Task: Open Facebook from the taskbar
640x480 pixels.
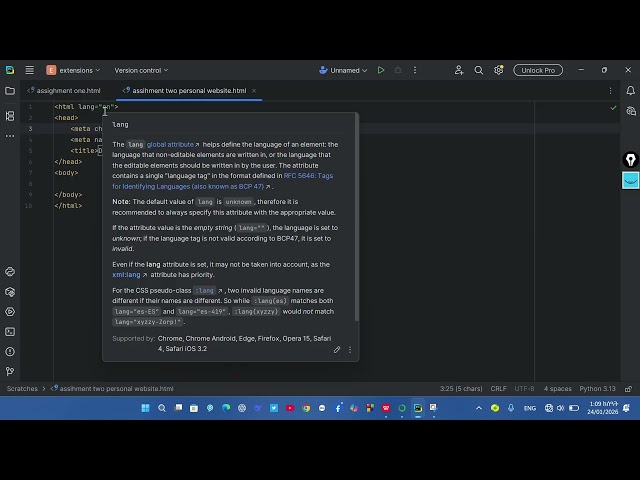Action: pos(338,408)
